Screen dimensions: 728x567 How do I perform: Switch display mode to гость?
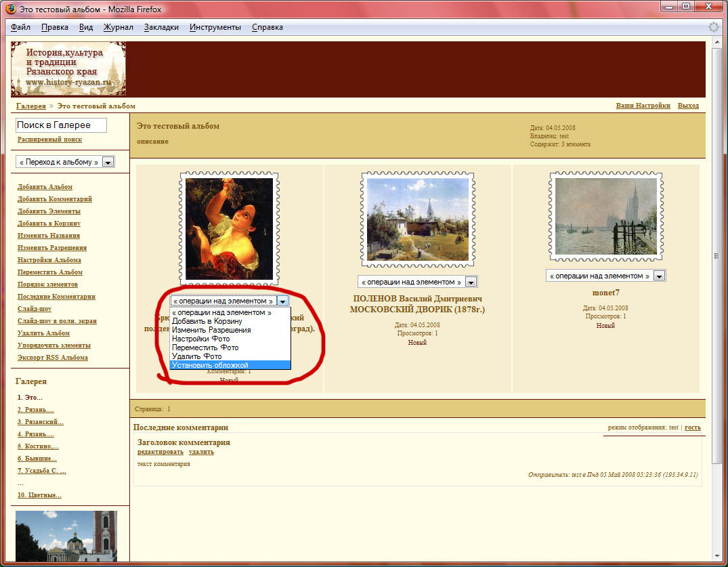[693, 427]
